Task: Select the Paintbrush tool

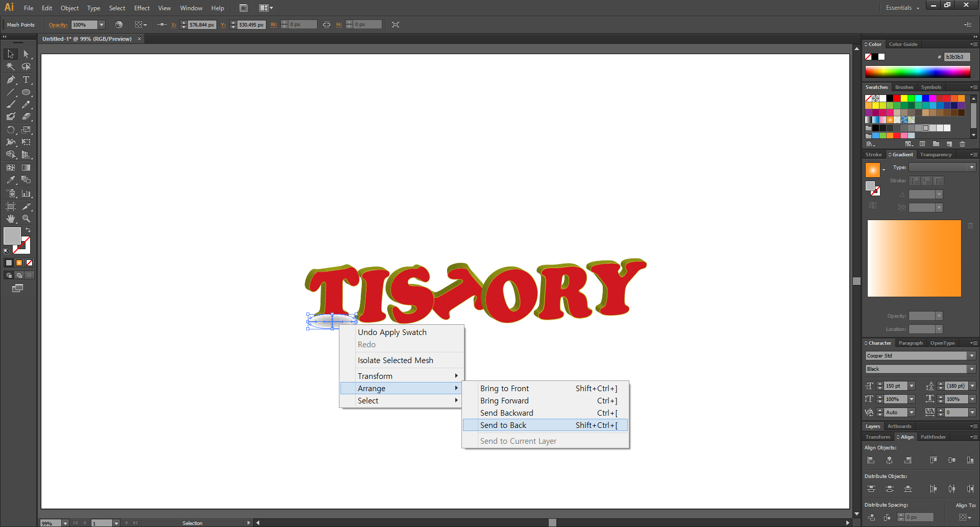Action: [10, 104]
